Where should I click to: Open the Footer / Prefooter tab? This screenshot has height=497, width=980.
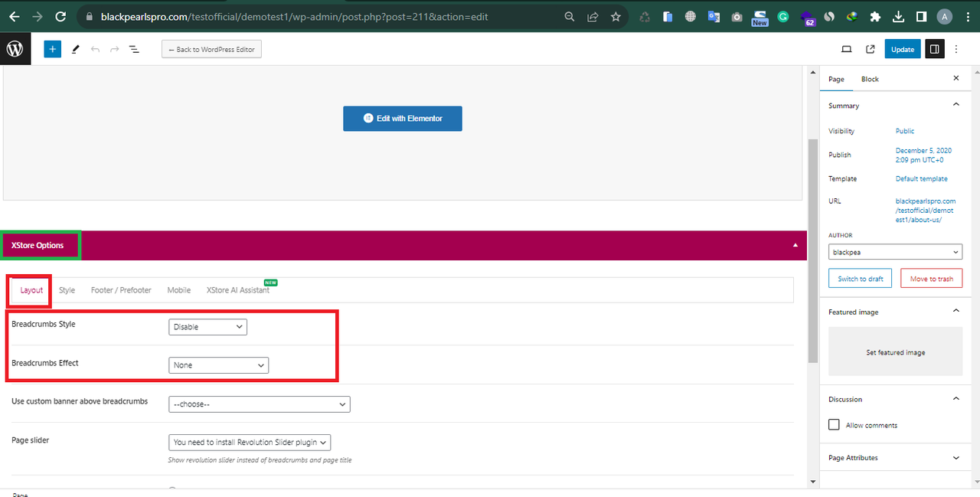click(x=121, y=290)
